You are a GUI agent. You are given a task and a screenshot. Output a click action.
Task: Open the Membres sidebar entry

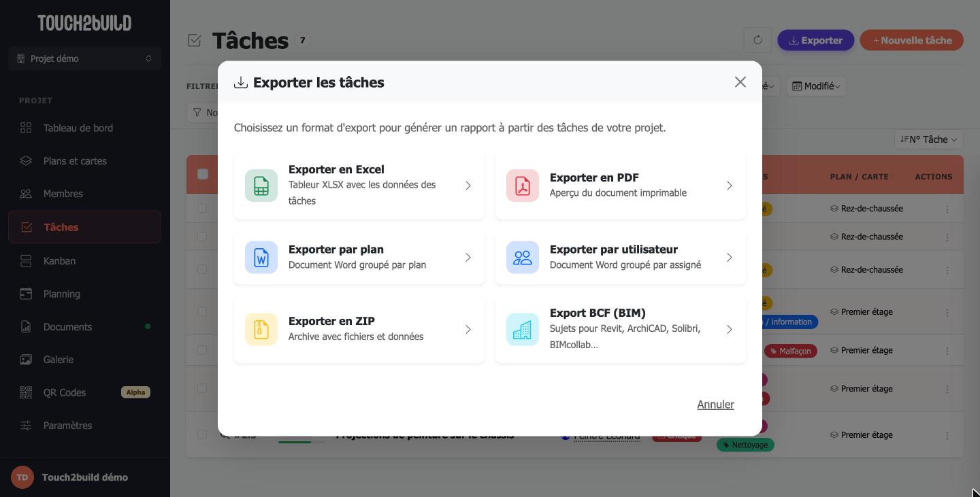tap(85, 194)
